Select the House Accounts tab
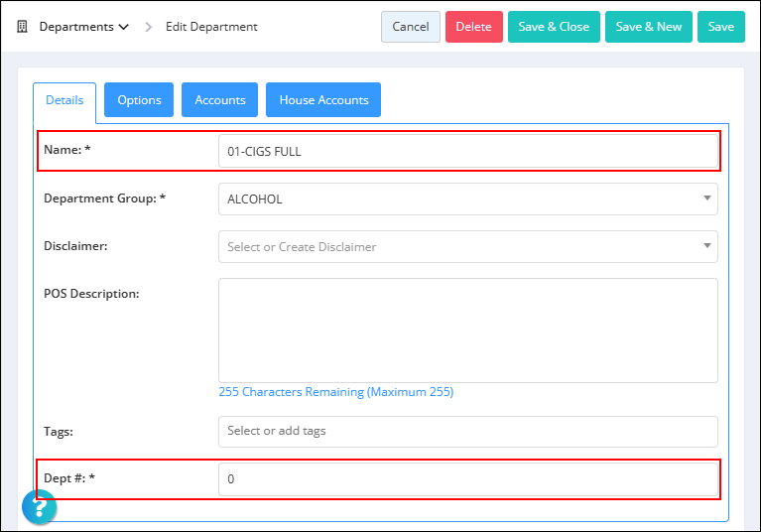Viewport: 761px width, 532px height. (x=323, y=100)
